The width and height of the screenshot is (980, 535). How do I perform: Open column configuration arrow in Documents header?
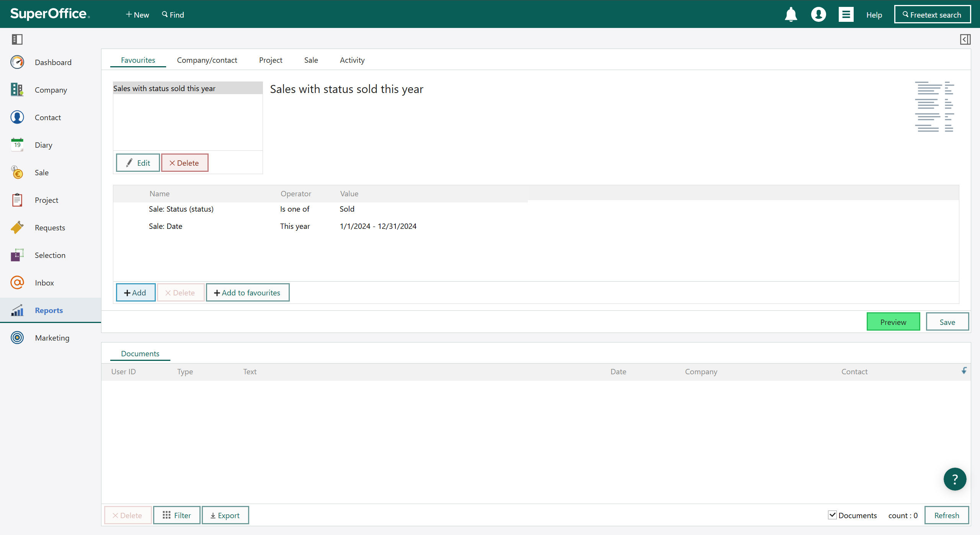tap(964, 370)
